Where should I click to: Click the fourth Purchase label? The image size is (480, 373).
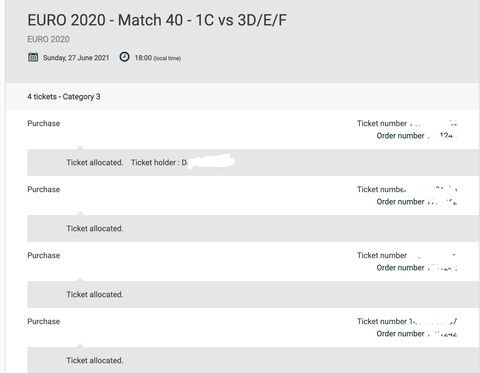(44, 321)
